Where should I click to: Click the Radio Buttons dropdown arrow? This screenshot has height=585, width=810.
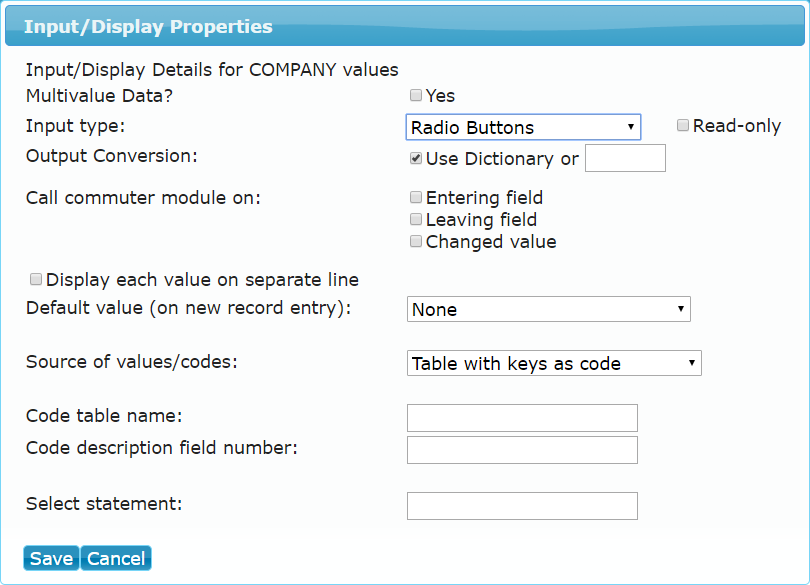(x=631, y=127)
